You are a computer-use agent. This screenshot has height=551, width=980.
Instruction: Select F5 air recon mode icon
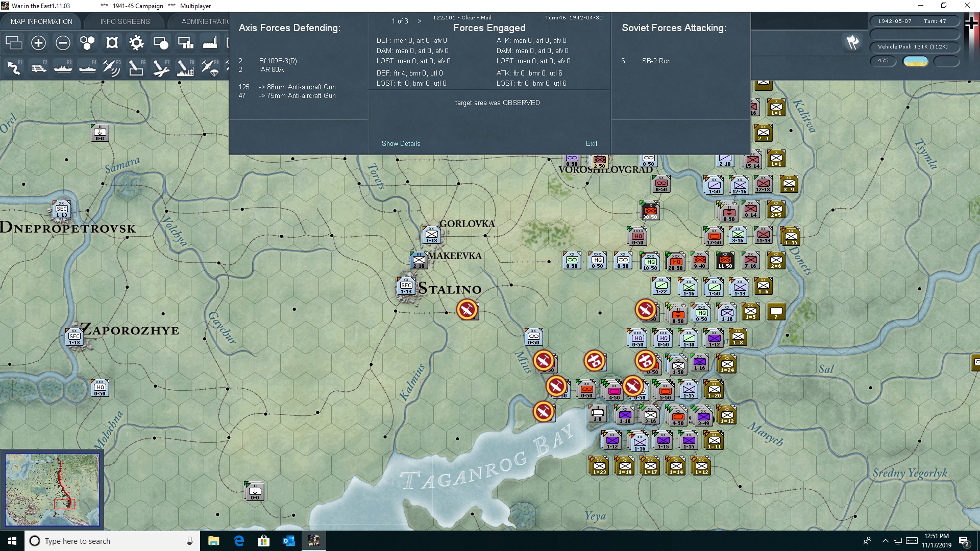click(x=112, y=68)
